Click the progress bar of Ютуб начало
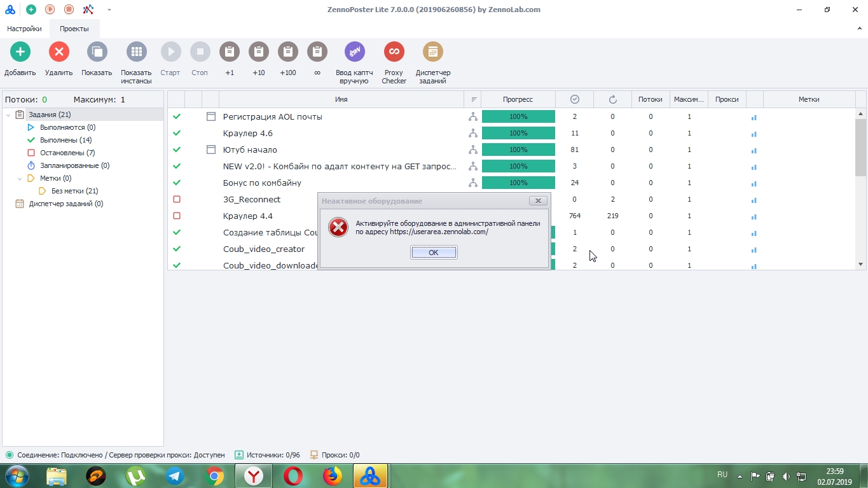Screen dimensions: 868x488 coord(518,150)
